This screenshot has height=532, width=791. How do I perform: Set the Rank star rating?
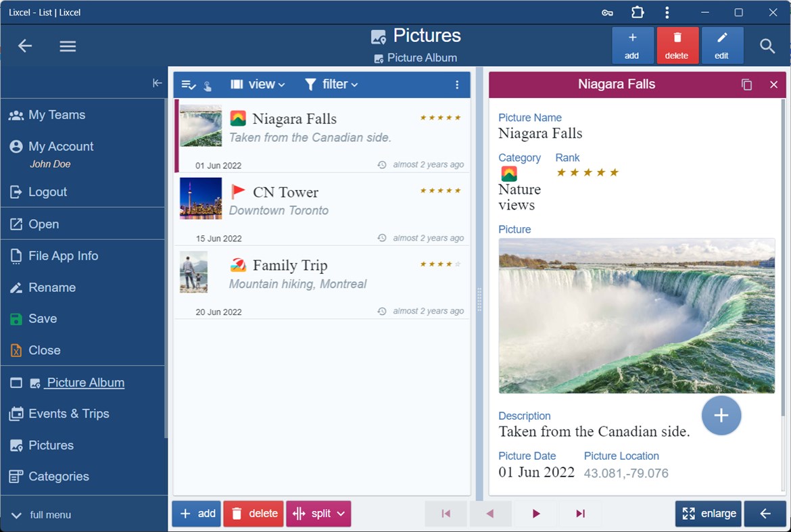(x=587, y=172)
